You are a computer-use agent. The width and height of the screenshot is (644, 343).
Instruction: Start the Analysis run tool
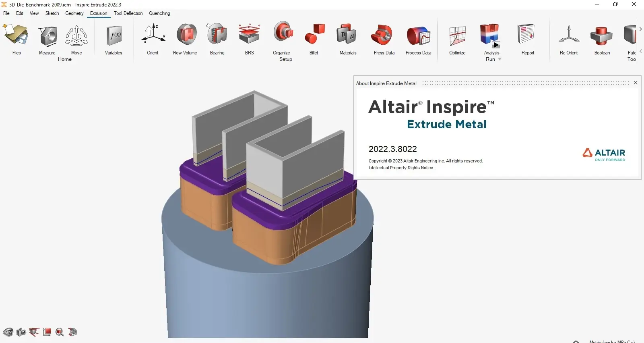490,35
